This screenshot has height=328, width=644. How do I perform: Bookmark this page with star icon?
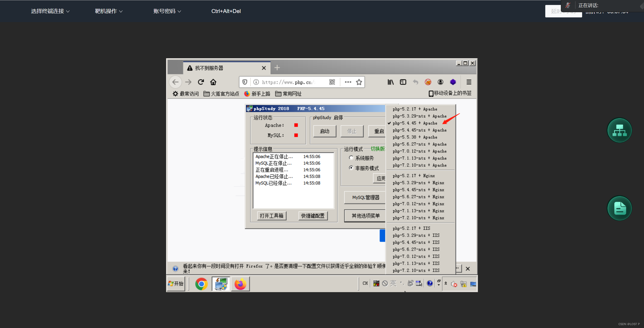[359, 82]
